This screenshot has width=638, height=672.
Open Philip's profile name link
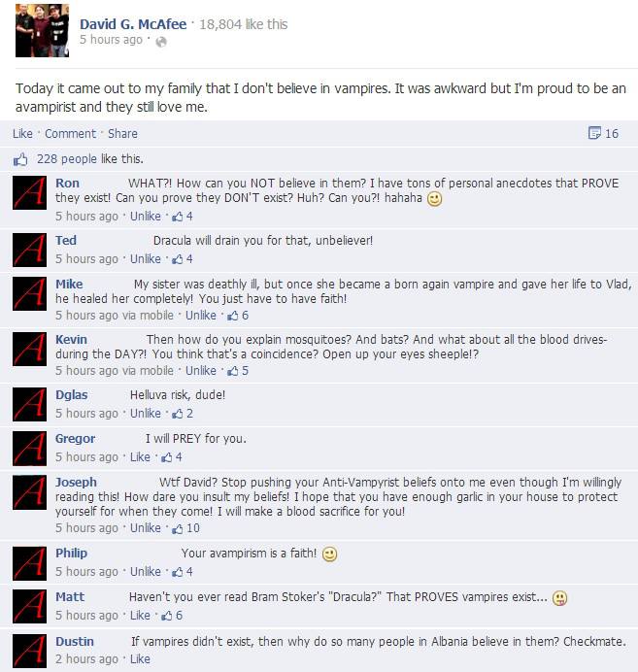pos(71,553)
